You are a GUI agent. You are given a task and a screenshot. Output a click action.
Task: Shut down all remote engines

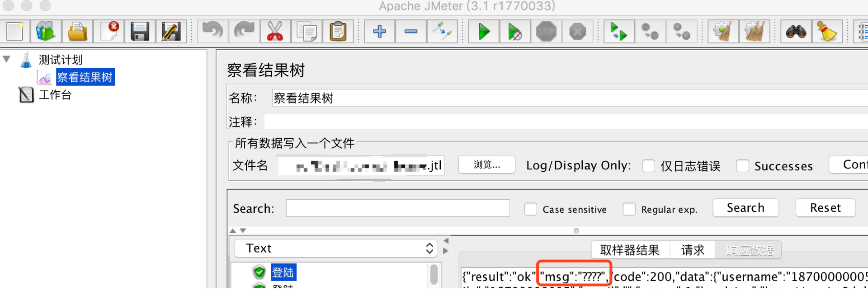(681, 32)
